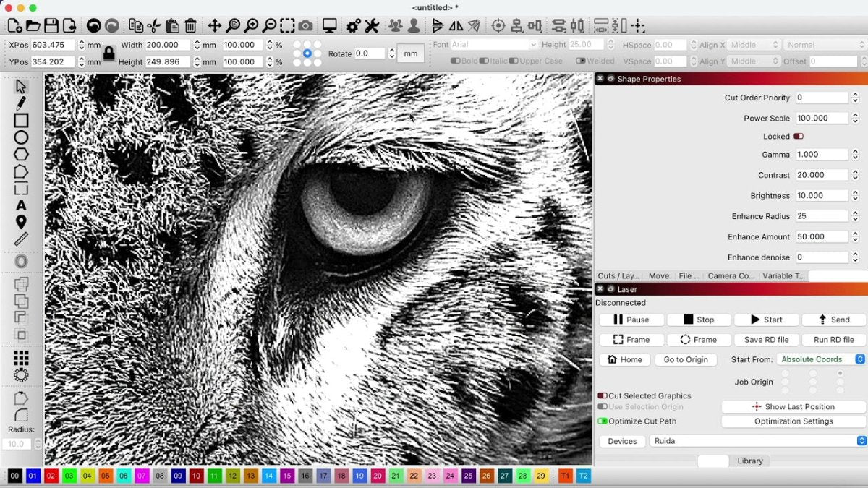868x488 pixels.
Task: Toggle the Locked switch in Shape Properties
Action: point(800,136)
